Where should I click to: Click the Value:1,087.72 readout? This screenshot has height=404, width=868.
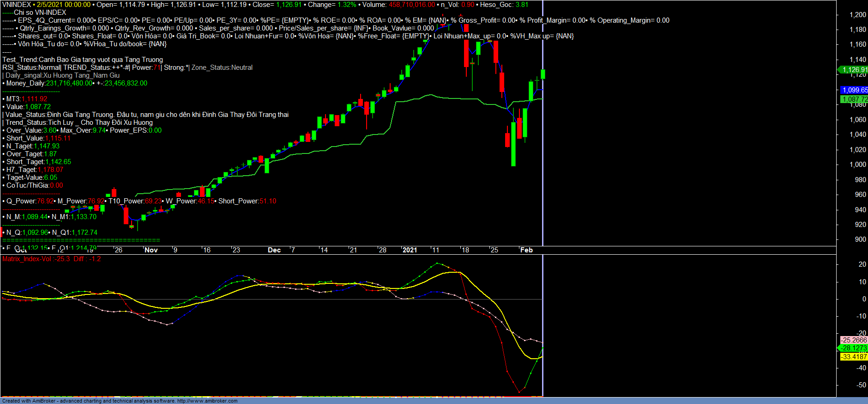tap(28, 107)
